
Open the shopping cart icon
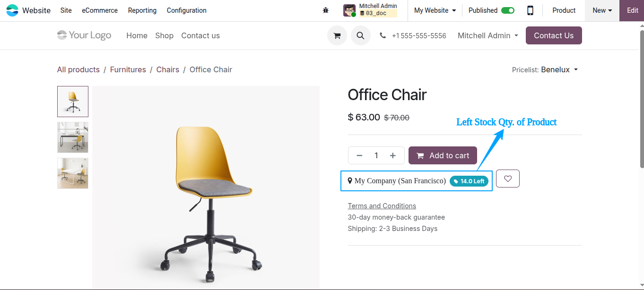point(337,35)
